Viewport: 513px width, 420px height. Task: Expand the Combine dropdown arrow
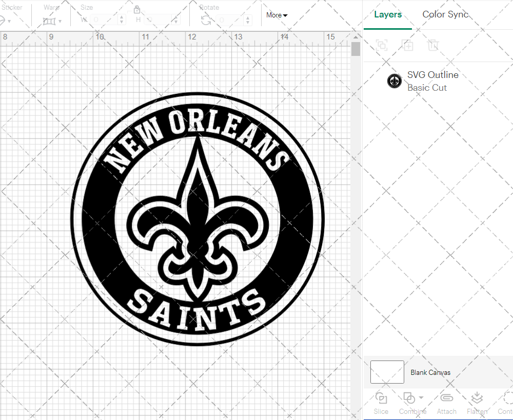(x=421, y=397)
